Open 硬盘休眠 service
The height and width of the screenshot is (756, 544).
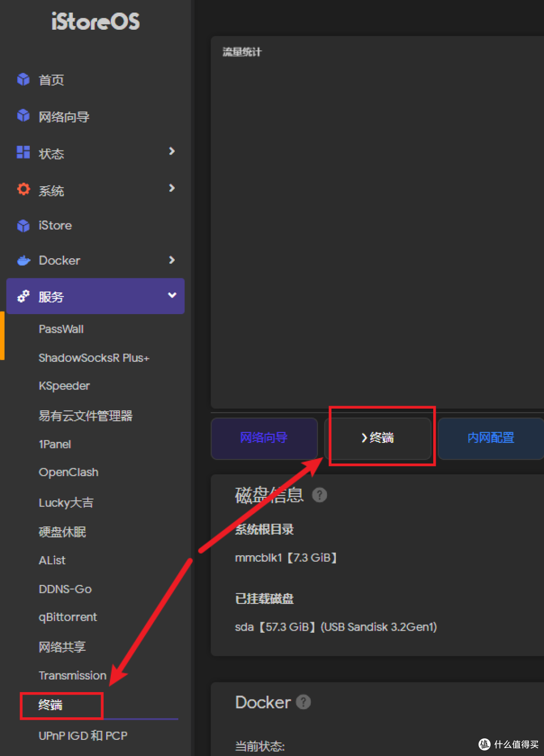point(62,532)
